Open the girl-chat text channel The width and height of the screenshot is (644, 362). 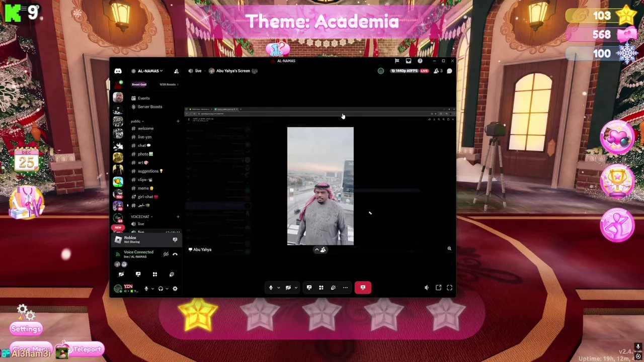154,197
